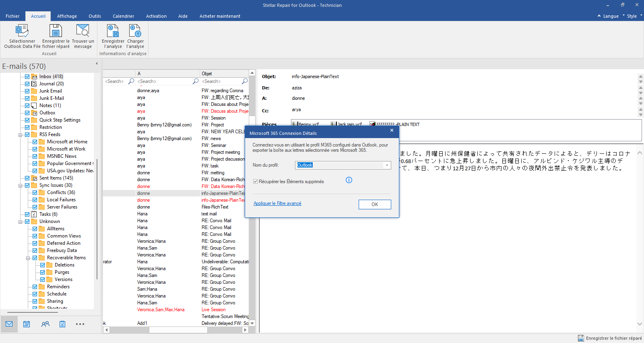Open tasks view icon in bottom bar
This screenshot has height=343, width=644.
point(62,324)
